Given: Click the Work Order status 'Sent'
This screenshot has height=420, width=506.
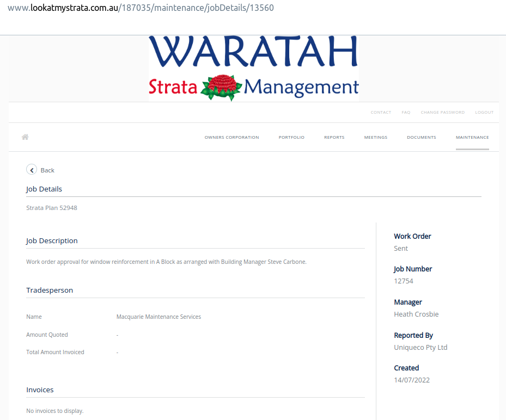Looking at the screenshot, I should pyautogui.click(x=401, y=249).
